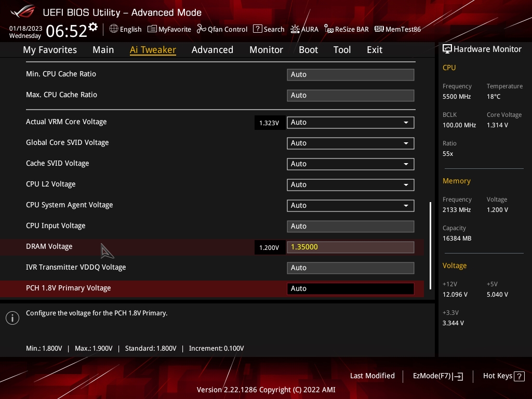Open the MyFavorite list icon
The width and height of the screenshot is (532, 399).
point(152,29)
